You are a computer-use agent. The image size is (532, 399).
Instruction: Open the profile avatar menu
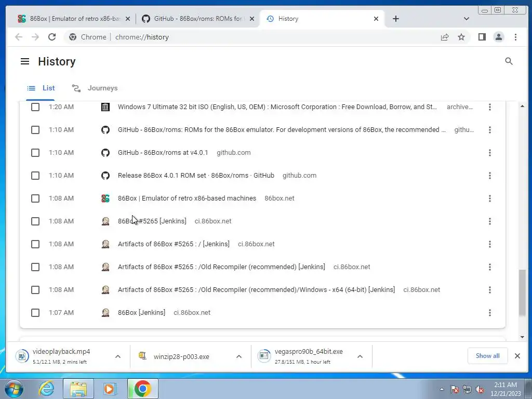[498, 37]
